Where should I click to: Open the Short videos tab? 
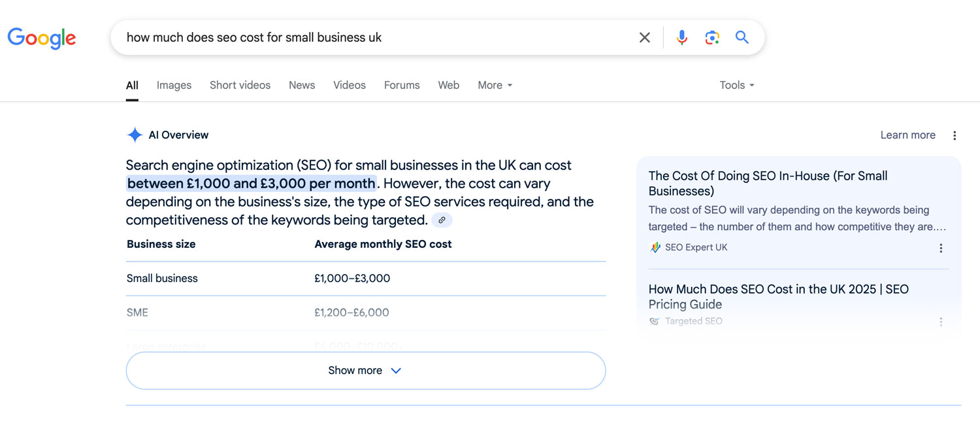tap(240, 85)
